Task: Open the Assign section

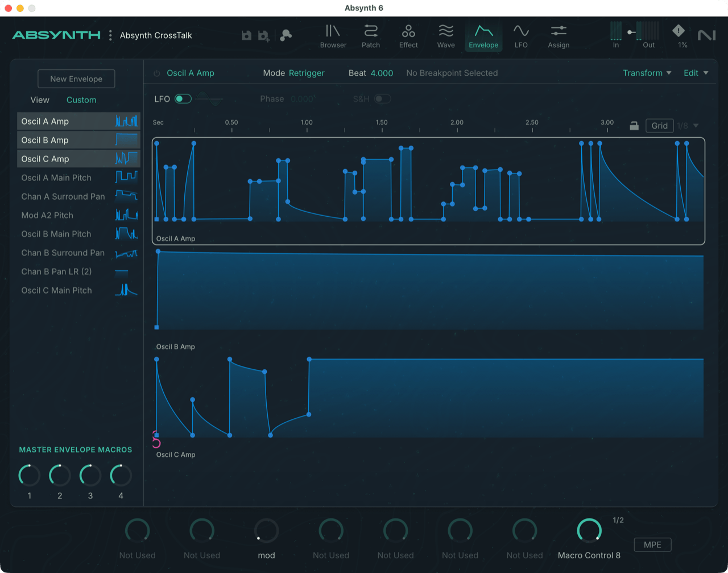Action: pos(558,36)
